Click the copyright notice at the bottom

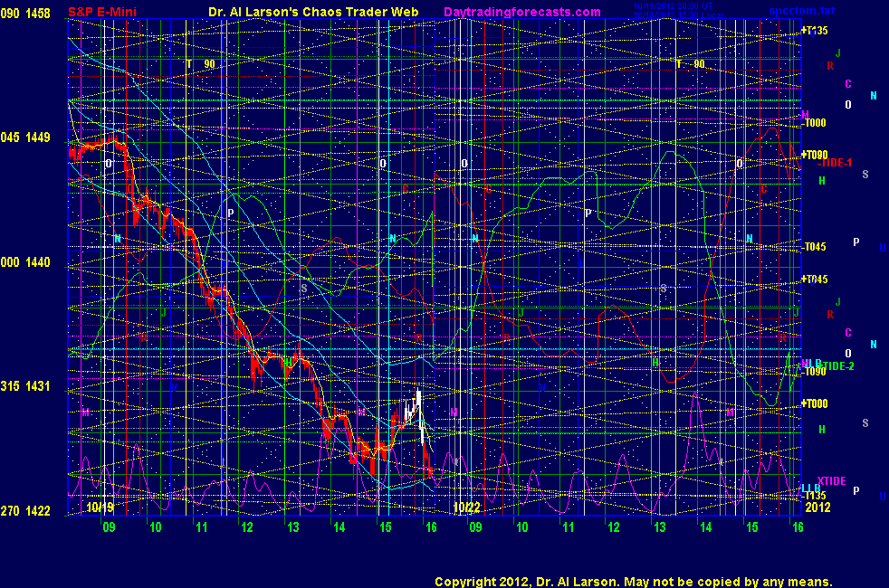pos(633,582)
